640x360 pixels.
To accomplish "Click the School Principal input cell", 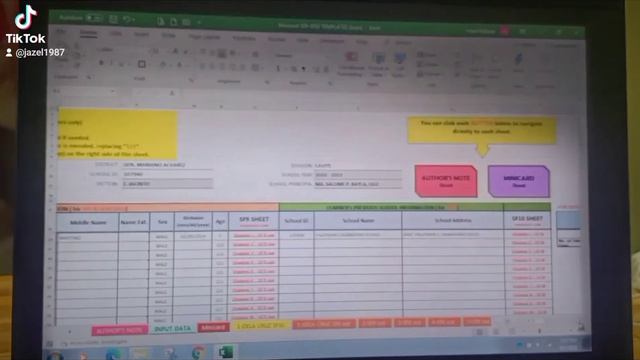I will coord(358,184).
